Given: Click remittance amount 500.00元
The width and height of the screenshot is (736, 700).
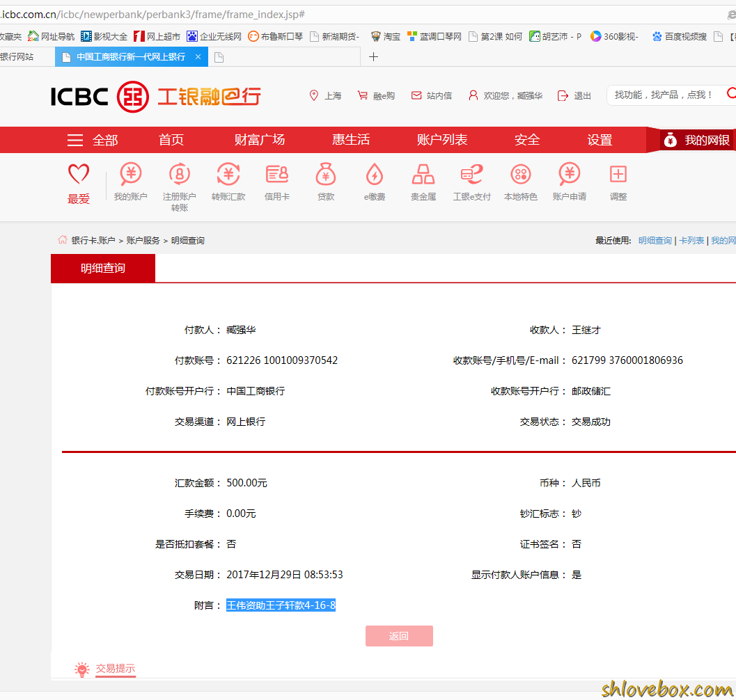Looking at the screenshot, I should (246, 483).
